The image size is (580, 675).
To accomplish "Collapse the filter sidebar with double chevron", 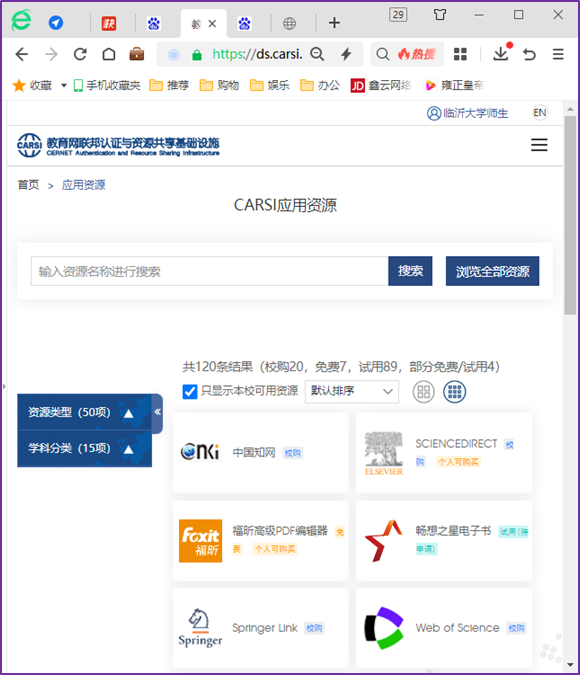I will 158,412.
